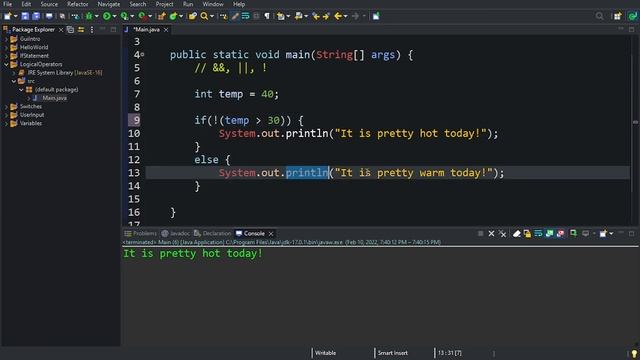Open the Window menu
Screen dimensions: 640x360
point(213,4)
